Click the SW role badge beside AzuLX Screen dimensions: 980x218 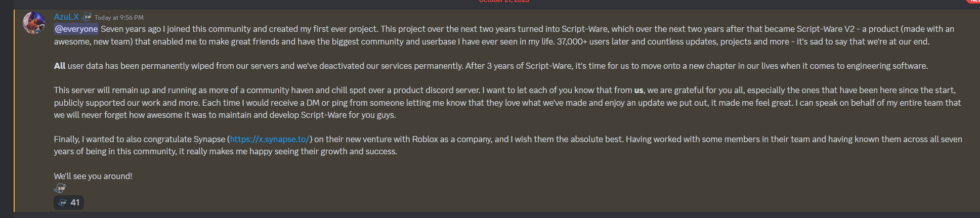point(87,17)
